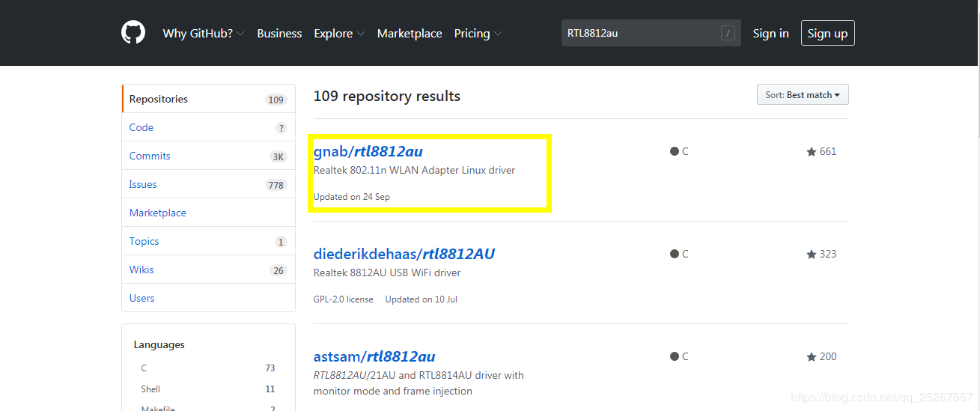The image size is (980, 411).
Task: Click the '109 repository results' heading
Action: pyautogui.click(x=387, y=96)
